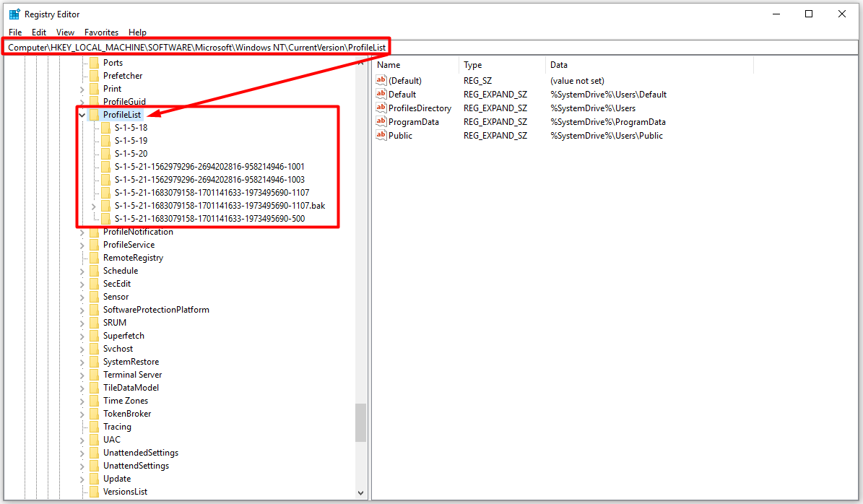Click the folder icon of Svchost key
Screen dimensions: 863x504
pyautogui.click(x=94, y=349)
